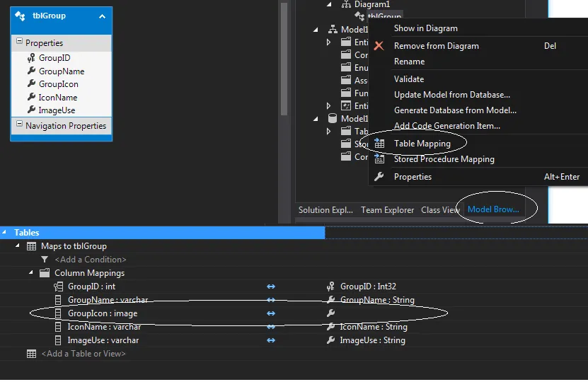Image resolution: width=588 pixels, height=382 pixels.
Task: Click the filter funnel icon for conditions
Action: click(45, 260)
